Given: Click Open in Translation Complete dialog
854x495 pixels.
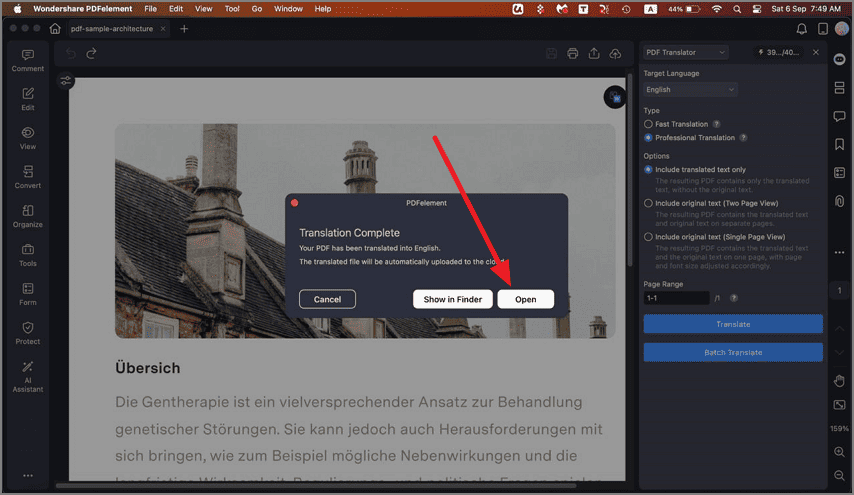Looking at the screenshot, I should (x=526, y=300).
